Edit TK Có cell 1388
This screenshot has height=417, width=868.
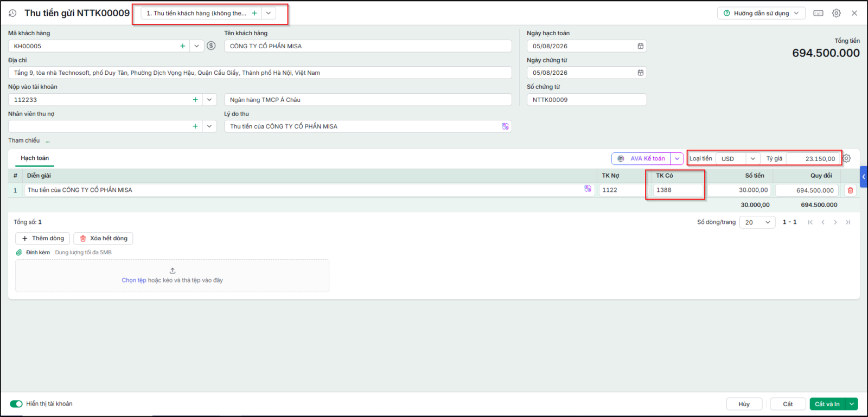(678, 190)
